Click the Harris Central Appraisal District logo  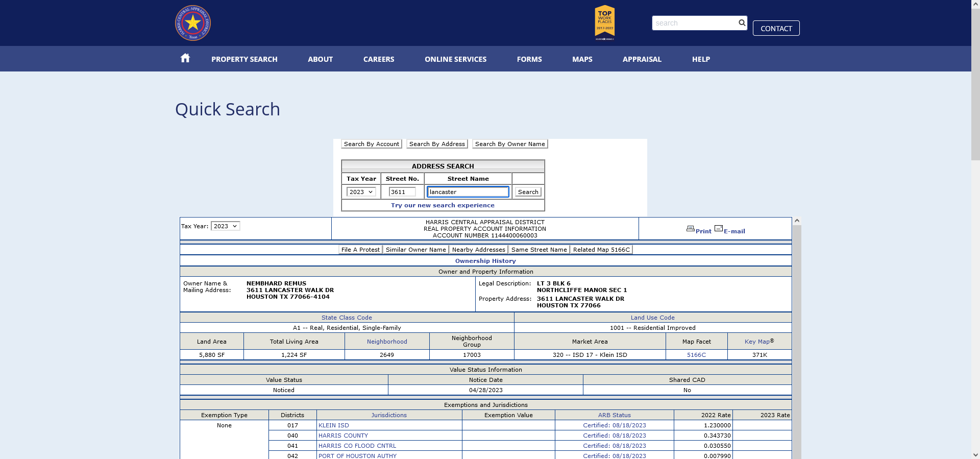(193, 23)
